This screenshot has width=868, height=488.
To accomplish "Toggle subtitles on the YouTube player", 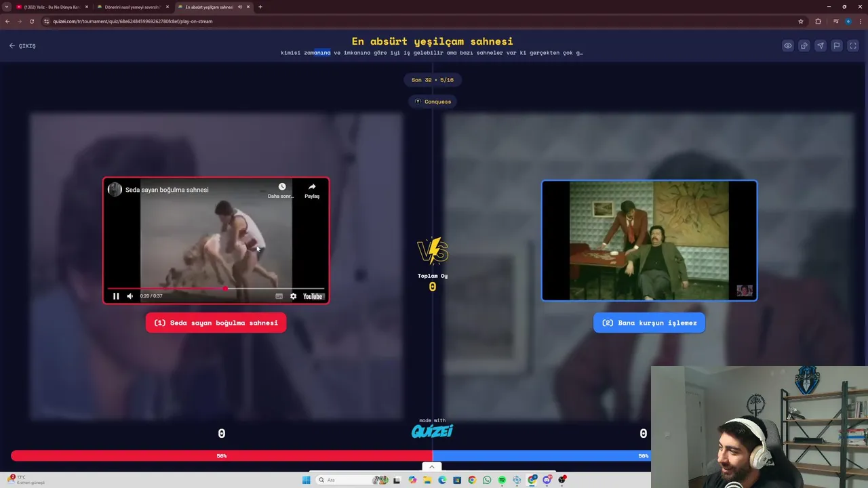I will point(279,296).
